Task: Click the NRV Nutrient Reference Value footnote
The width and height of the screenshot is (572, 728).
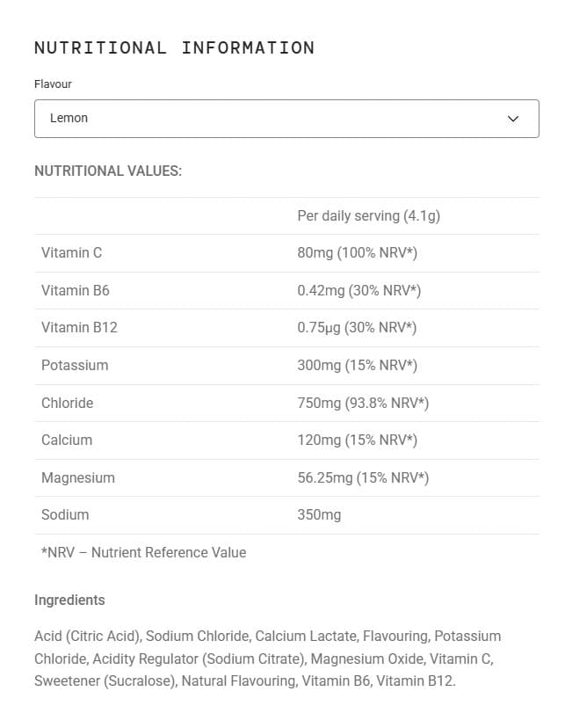Action: tap(144, 552)
